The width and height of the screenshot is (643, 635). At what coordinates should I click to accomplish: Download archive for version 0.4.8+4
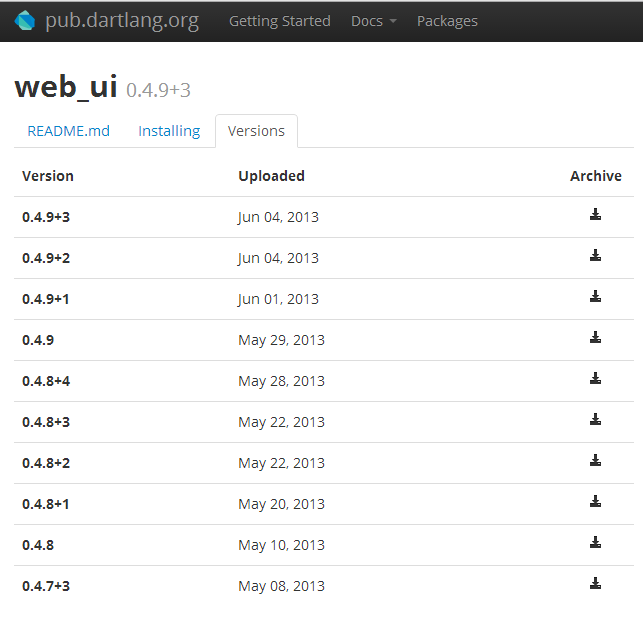point(595,378)
